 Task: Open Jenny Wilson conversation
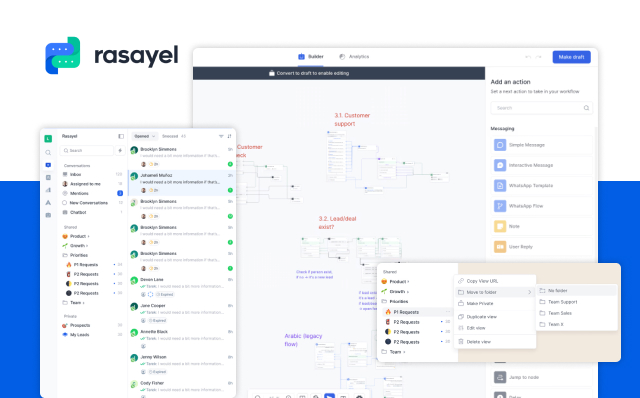click(x=182, y=364)
